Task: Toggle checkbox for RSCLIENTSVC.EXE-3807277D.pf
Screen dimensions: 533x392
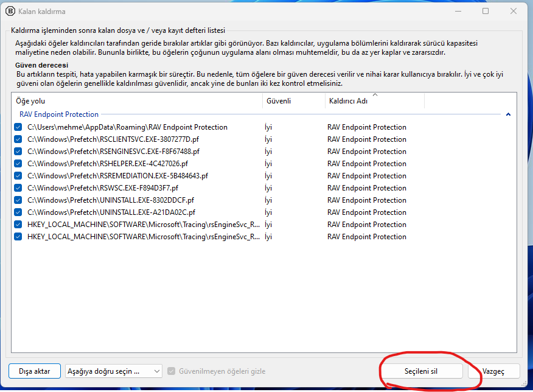Action: coord(18,139)
